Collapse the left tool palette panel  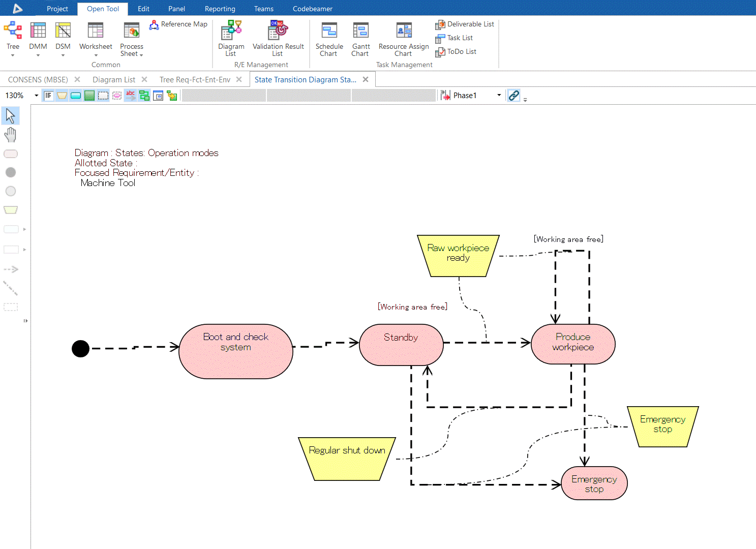coord(25,321)
